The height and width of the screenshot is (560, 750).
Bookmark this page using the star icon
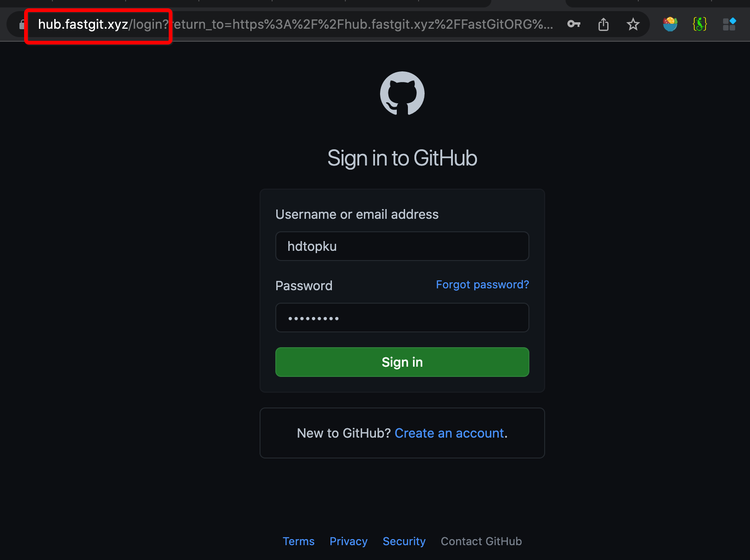633,25
